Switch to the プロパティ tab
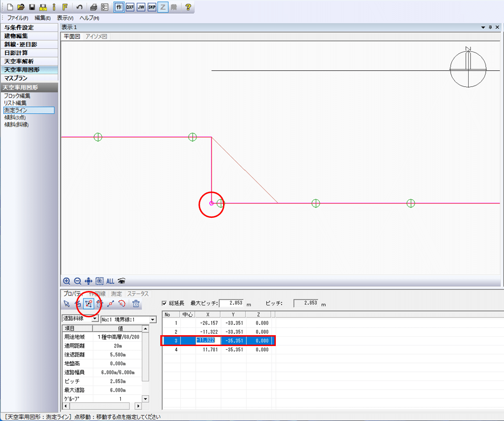 pos(72,294)
